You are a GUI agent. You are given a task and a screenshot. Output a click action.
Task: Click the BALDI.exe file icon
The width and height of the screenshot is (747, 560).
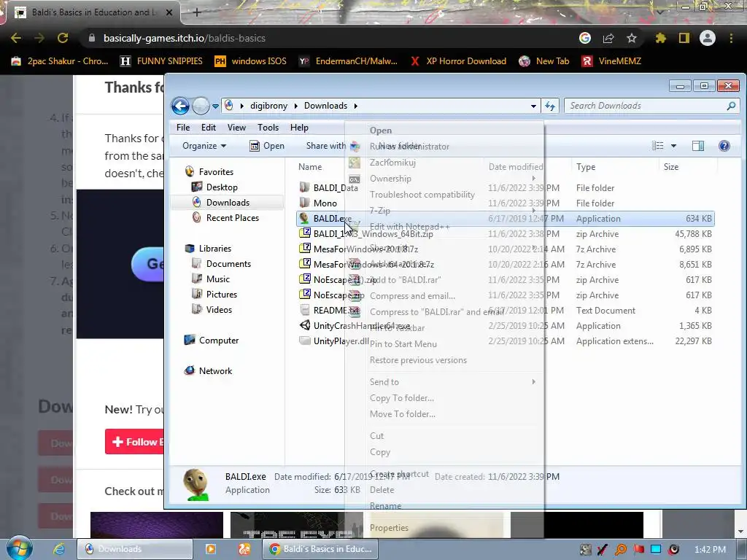[x=304, y=219]
